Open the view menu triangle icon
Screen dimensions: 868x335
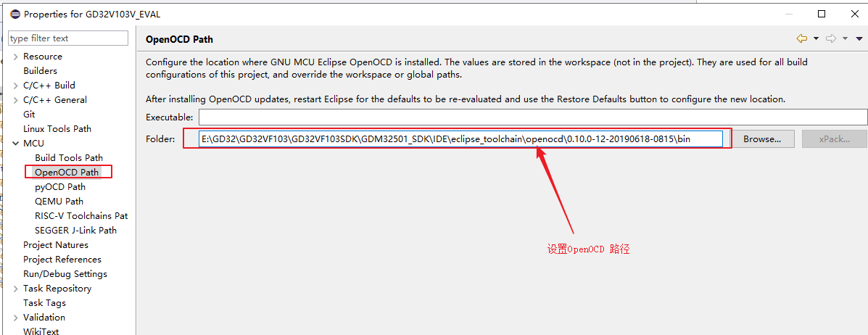(859, 38)
